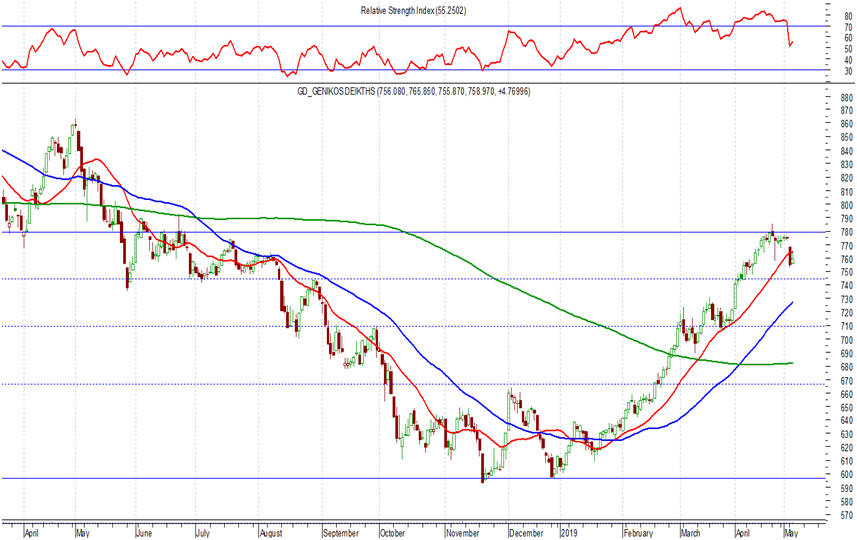Click the 810 price axis label
This screenshot has height=540, width=857.
(x=847, y=192)
